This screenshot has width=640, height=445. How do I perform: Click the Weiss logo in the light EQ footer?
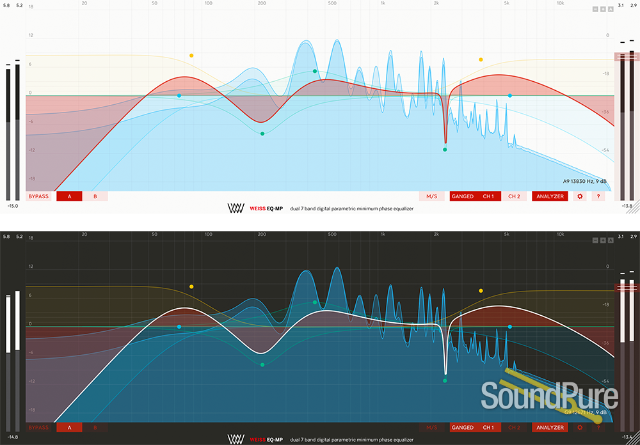click(x=236, y=210)
